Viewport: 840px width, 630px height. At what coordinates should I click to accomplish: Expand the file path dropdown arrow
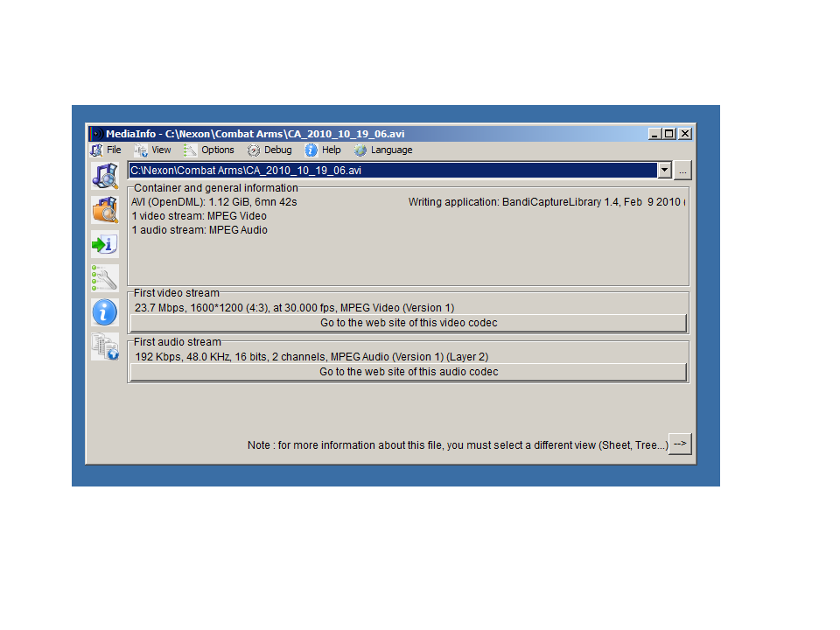coord(664,171)
